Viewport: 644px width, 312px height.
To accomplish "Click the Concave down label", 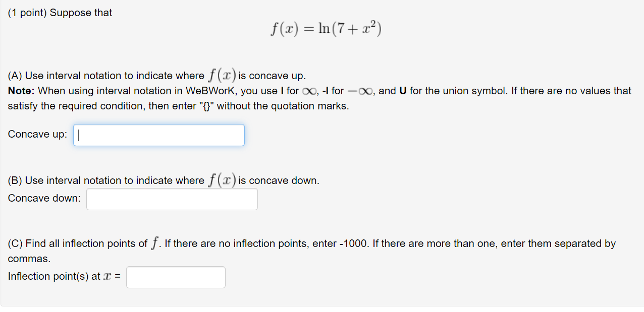I will coord(43,198).
